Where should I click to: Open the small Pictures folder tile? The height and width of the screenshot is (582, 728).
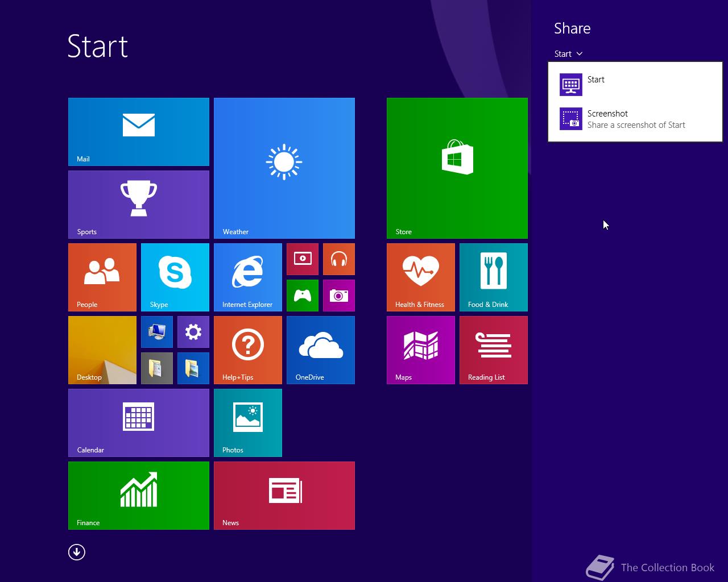tap(193, 368)
